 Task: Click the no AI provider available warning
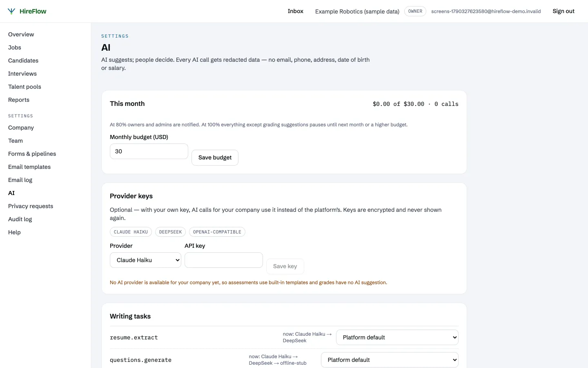[x=248, y=283]
